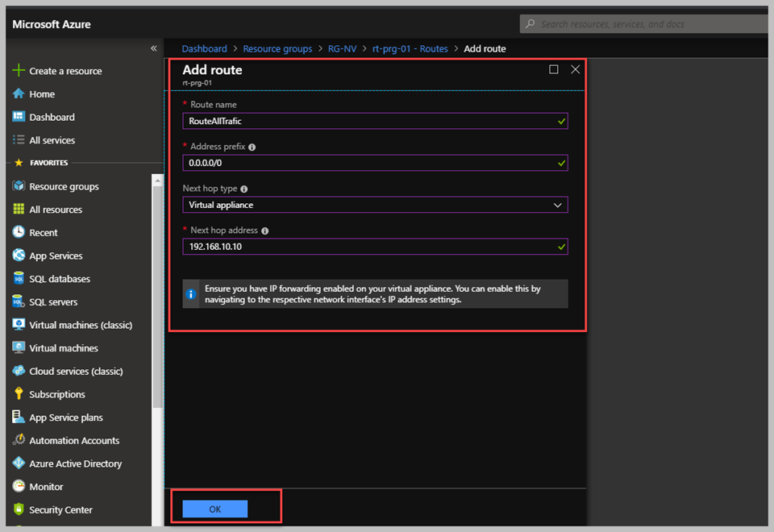The width and height of the screenshot is (774, 532).
Task: Click the blue info icon in IP forwarding notice
Action: point(191,294)
